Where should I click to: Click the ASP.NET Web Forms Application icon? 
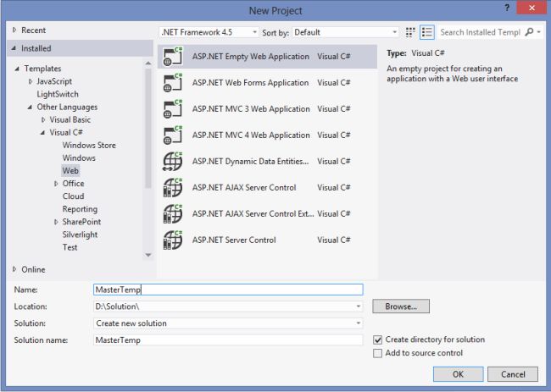173,82
